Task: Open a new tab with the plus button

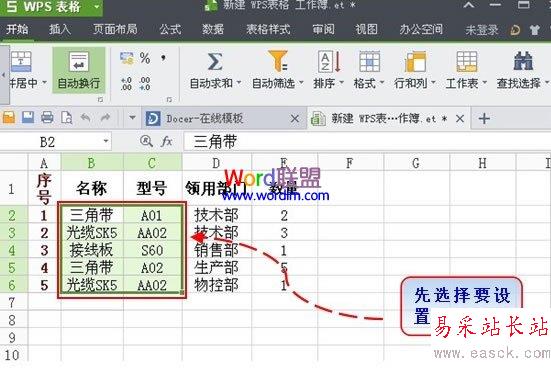Action: 484,118
